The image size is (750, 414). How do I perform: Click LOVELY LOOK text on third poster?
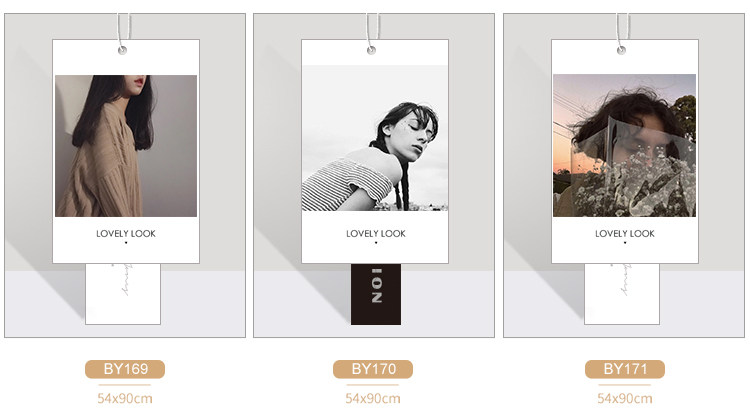coord(625,234)
